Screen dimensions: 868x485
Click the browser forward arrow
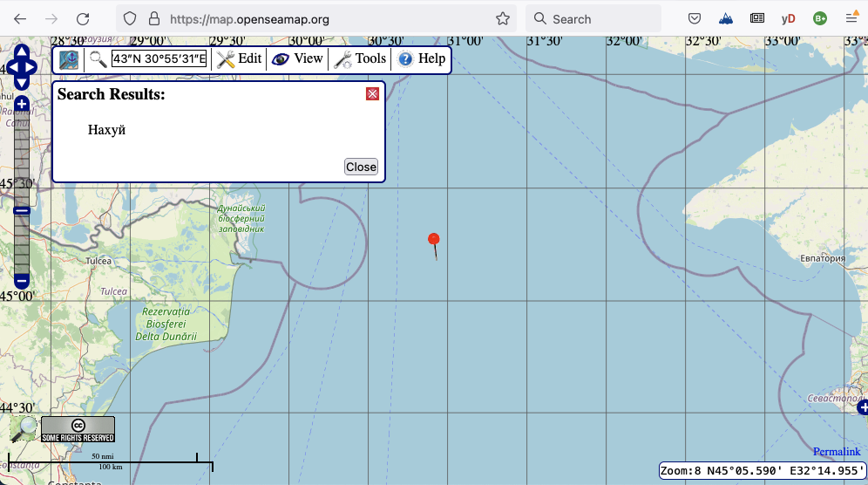(51, 19)
